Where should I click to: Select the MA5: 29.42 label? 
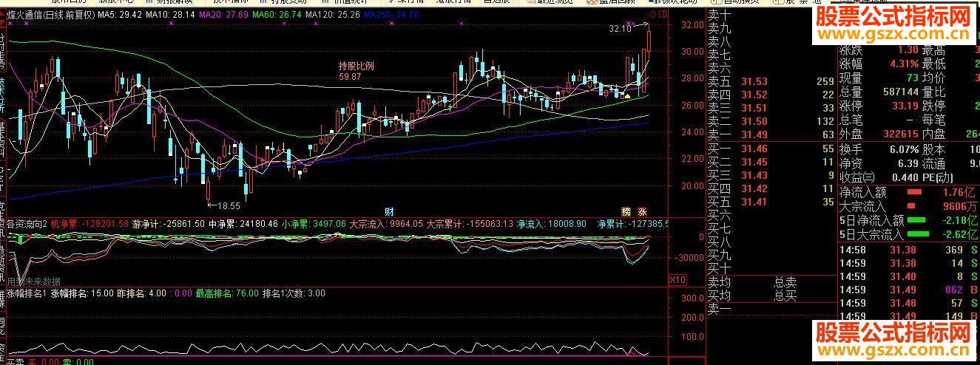pyautogui.click(x=119, y=15)
